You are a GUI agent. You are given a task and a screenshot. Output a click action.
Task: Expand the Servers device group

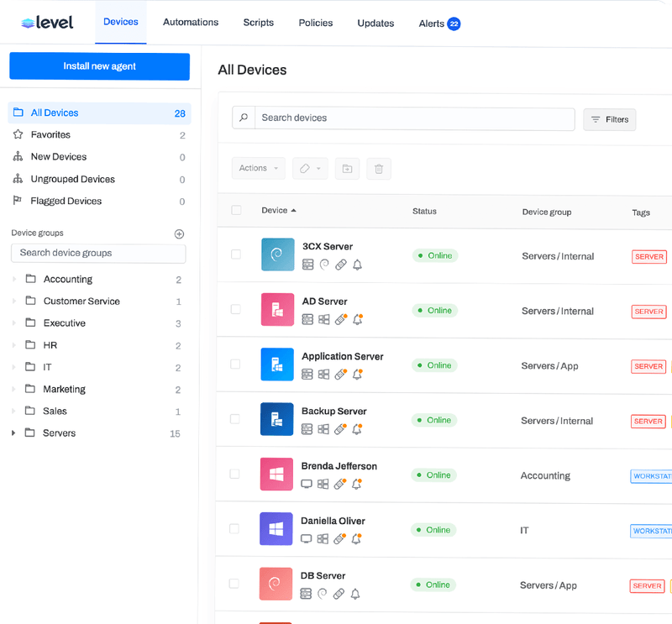click(x=14, y=433)
